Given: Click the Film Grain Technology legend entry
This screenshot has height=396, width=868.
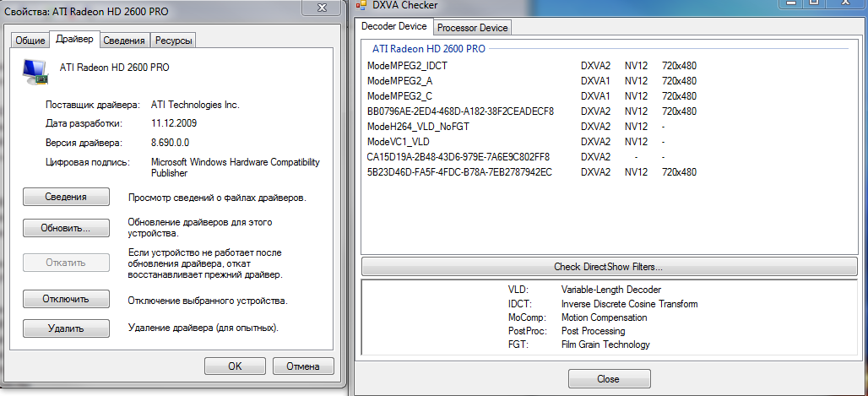Looking at the screenshot, I should [605, 345].
